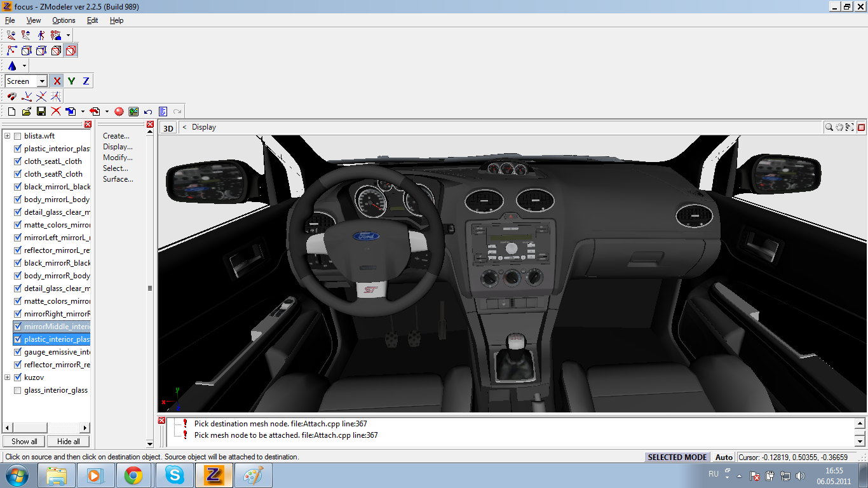The image size is (868, 488).
Task: Open the View menu
Action: [x=34, y=20]
